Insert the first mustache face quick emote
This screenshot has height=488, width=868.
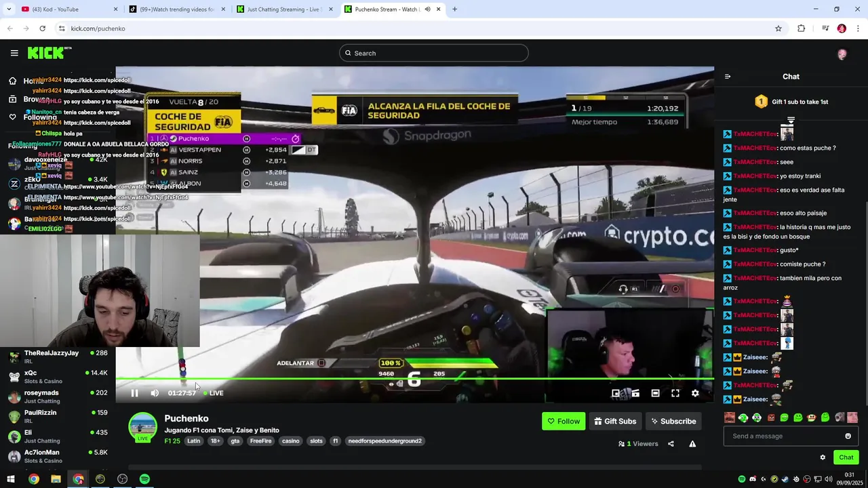point(730,418)
